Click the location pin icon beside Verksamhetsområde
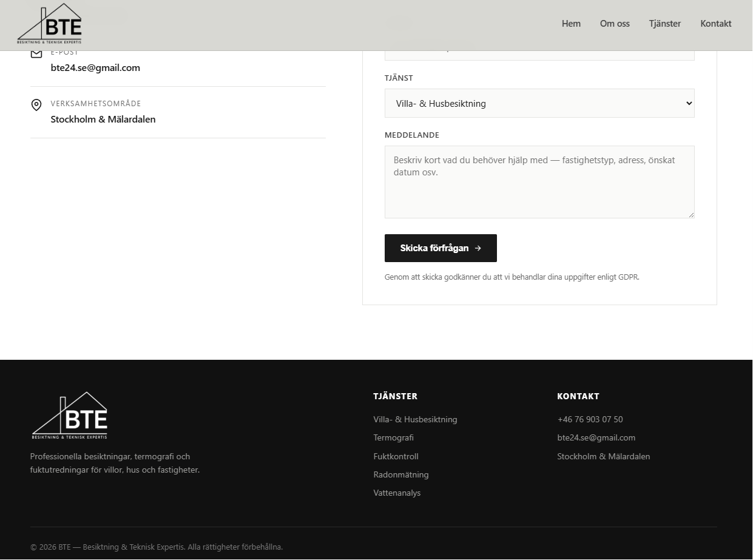 (x=36, y=105)
